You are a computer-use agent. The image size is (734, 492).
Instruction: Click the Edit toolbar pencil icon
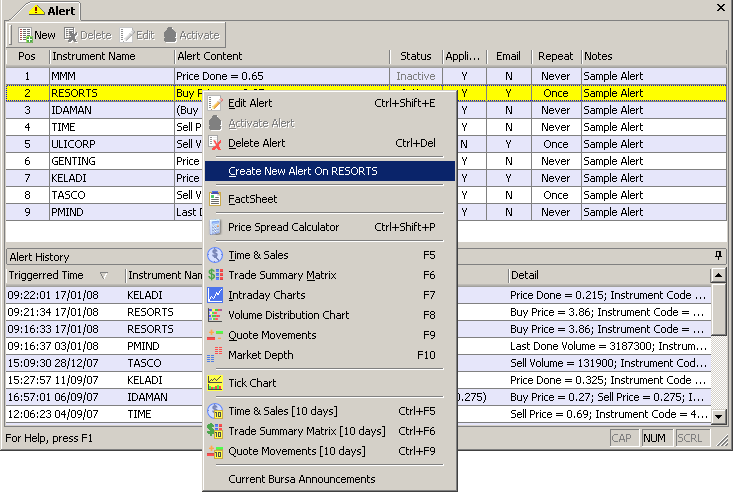126,35
